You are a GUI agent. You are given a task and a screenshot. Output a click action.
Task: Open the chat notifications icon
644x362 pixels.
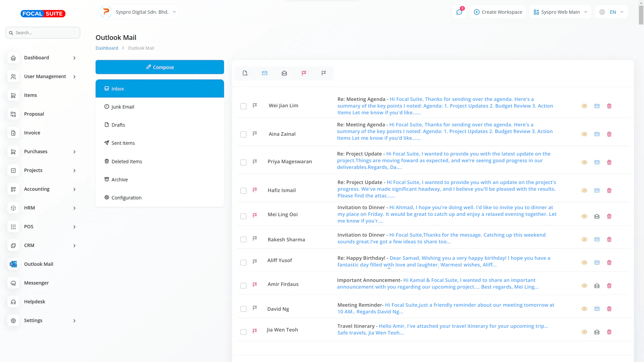(x=459, y=12)
